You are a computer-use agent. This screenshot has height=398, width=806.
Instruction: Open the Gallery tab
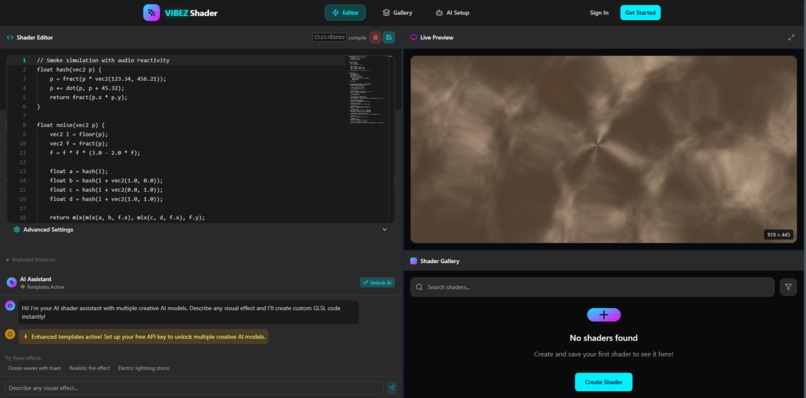tap(397, 13)
